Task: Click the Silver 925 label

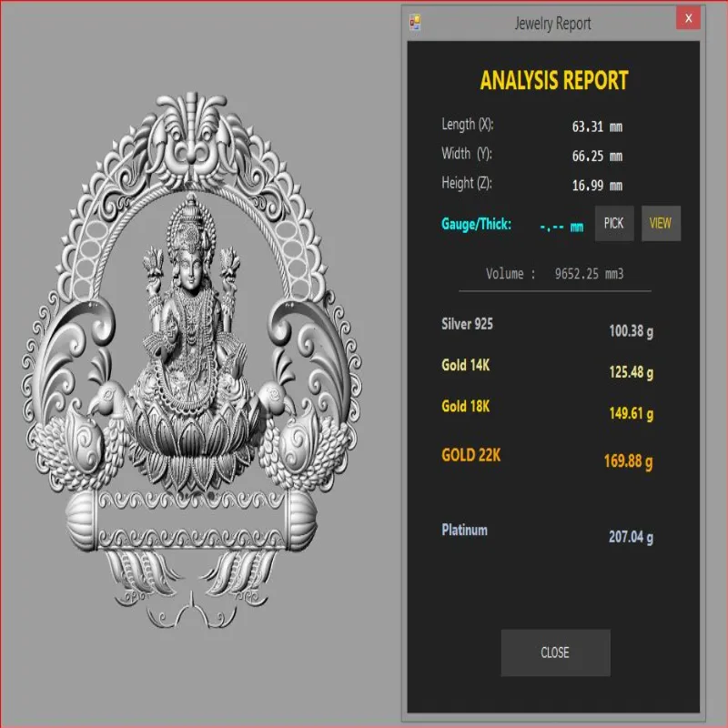Action: coord(467,324)
